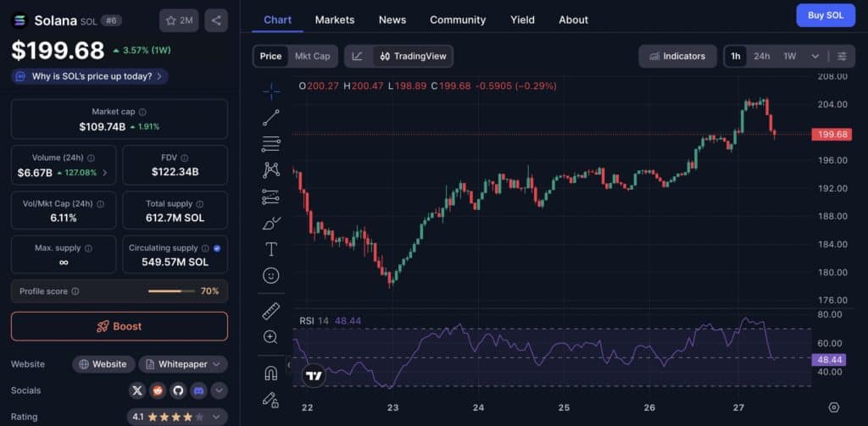Expand more time interval options
868x426 pixels.
pos(815,56)
